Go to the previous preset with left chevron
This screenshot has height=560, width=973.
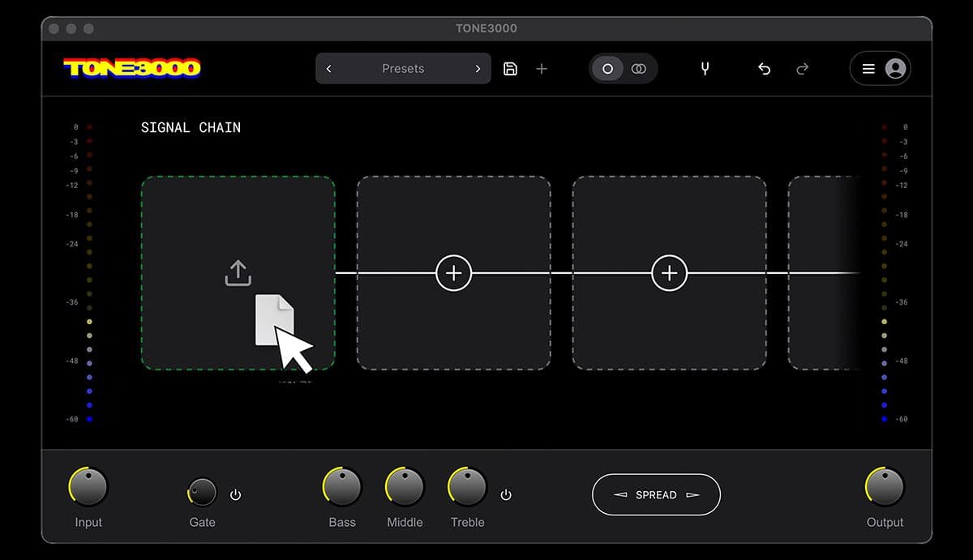coord(328,69)
